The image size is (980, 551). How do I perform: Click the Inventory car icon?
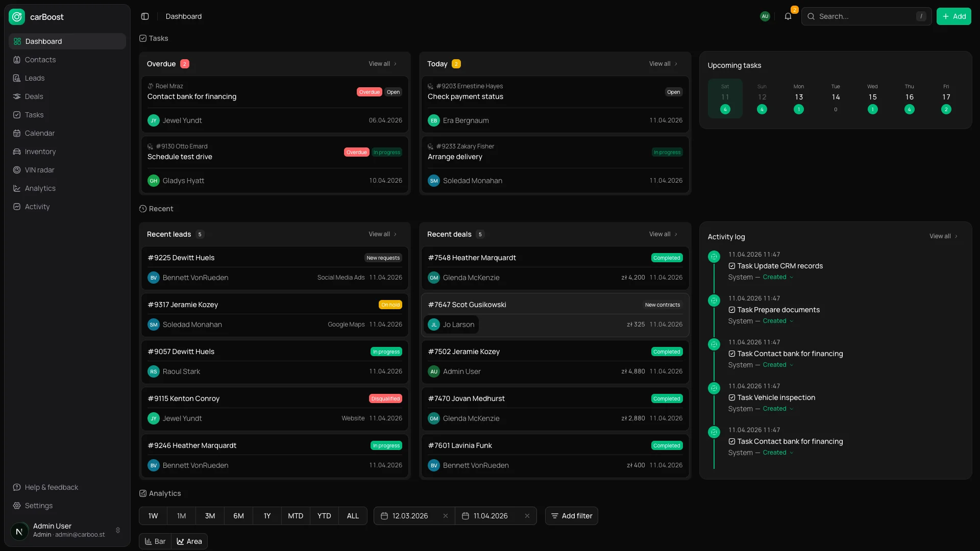pos(17,152)
